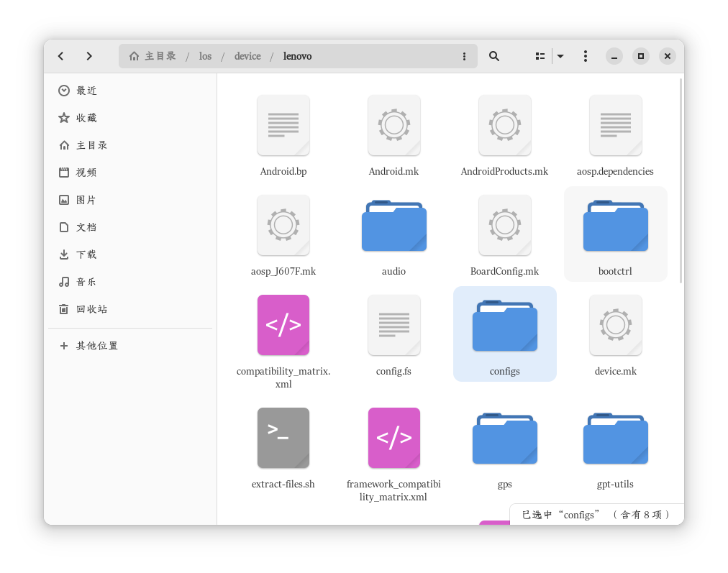728x573 pixels.
Task: Open path bar three-dot menu
Action: point(464,56)
